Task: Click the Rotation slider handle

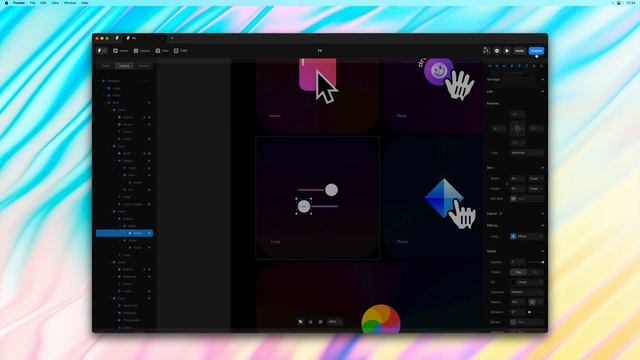Action: 529,312
